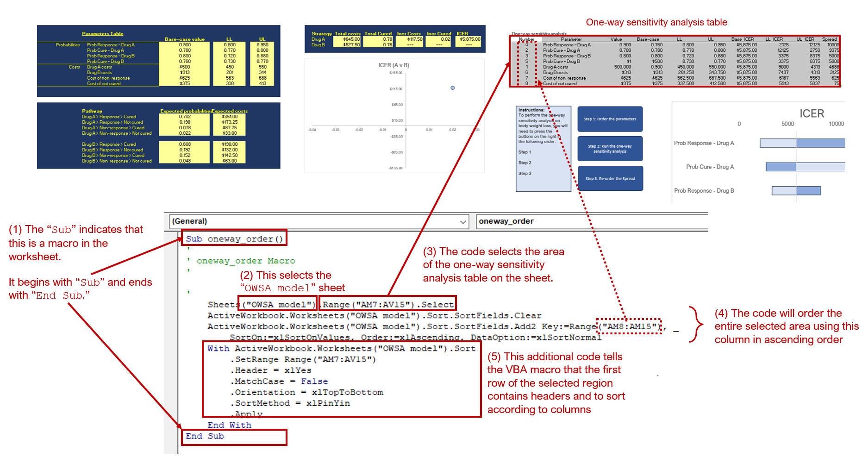Click the Parameters Table title cell
Screen dimensions: 868x470
click(103, 33)
